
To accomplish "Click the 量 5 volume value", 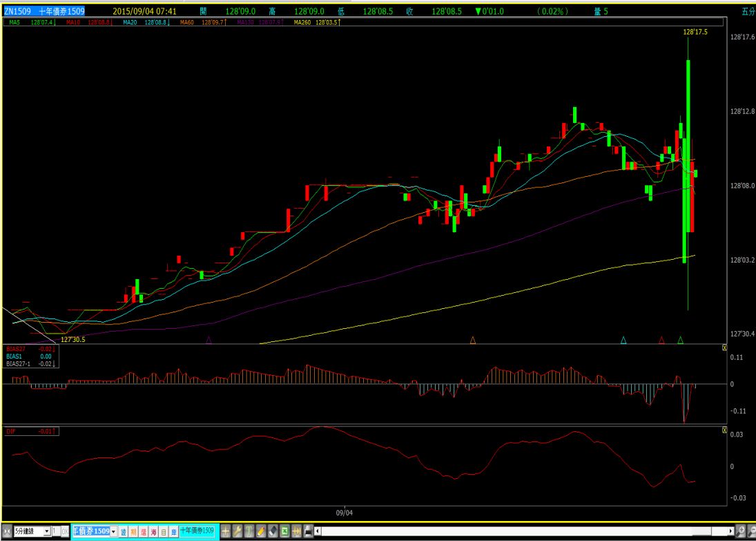I will pos(601,11).
